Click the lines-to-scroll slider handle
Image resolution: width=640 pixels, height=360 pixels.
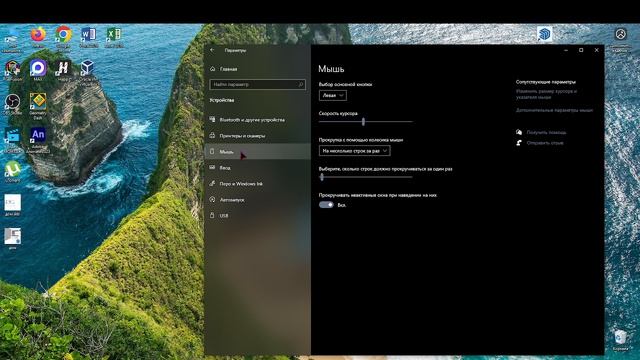[x=322, y=177]
